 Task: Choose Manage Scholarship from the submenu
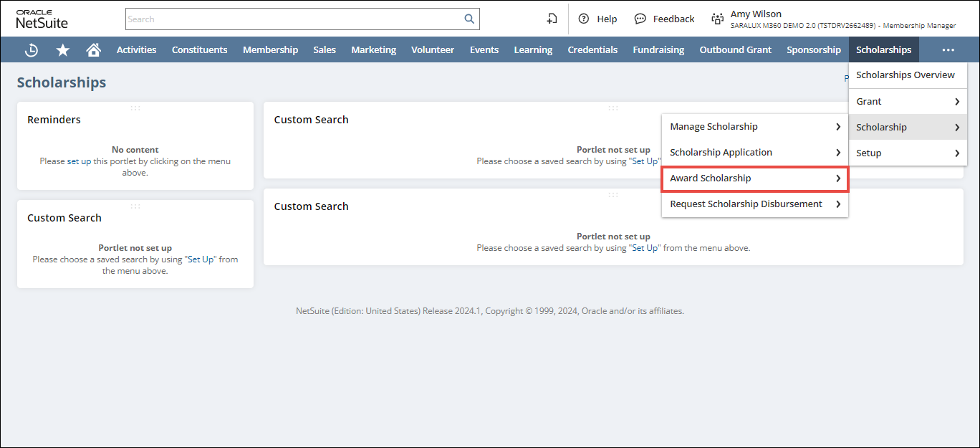[754, 127]
